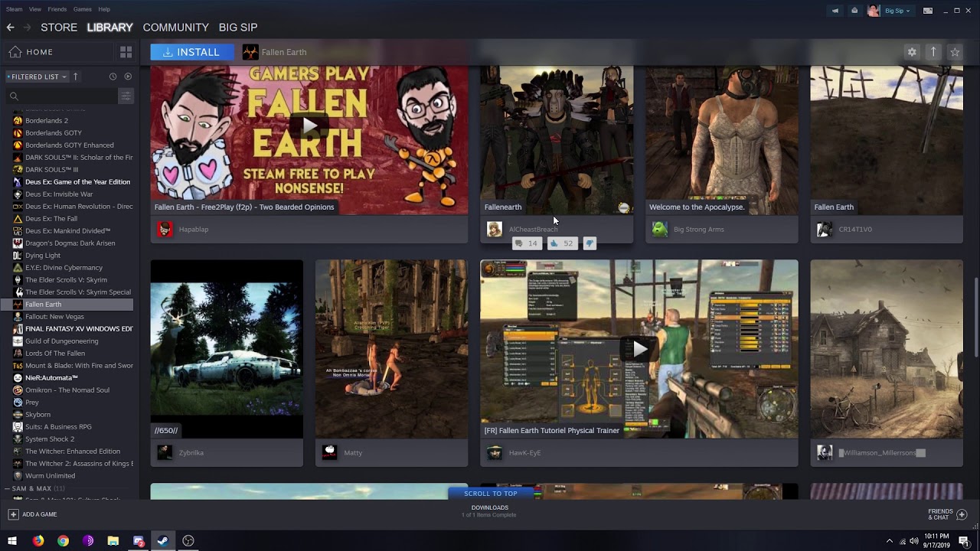Click the Home icon in the sidebar
The width and height of the screenshot is (980, 551).
[15, 52]
